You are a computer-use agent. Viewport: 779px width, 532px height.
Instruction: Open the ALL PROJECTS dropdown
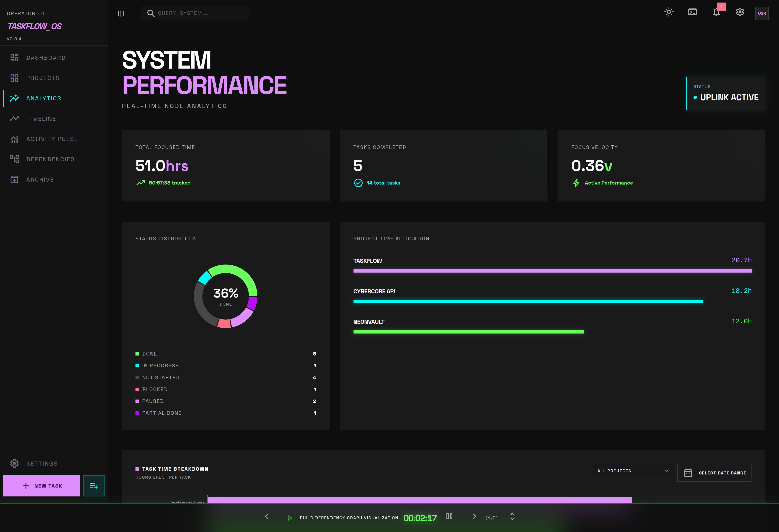633,470
